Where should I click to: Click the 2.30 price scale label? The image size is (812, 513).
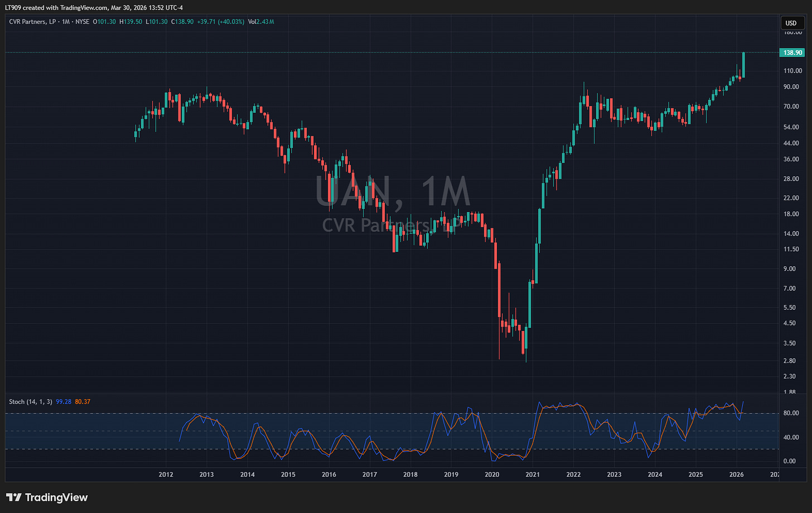click(790, 376)
